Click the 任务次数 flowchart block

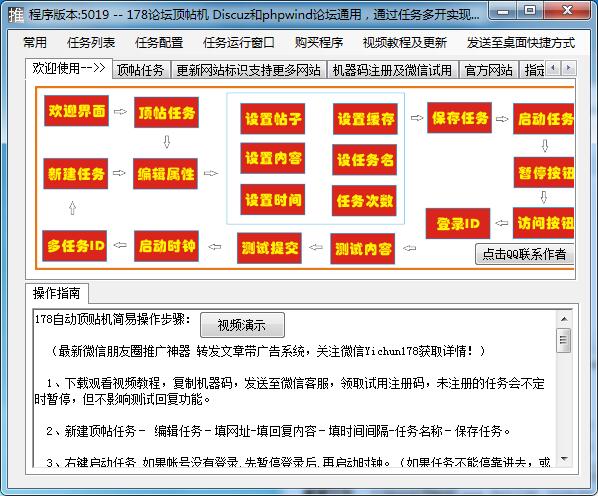tap(364, 201)
